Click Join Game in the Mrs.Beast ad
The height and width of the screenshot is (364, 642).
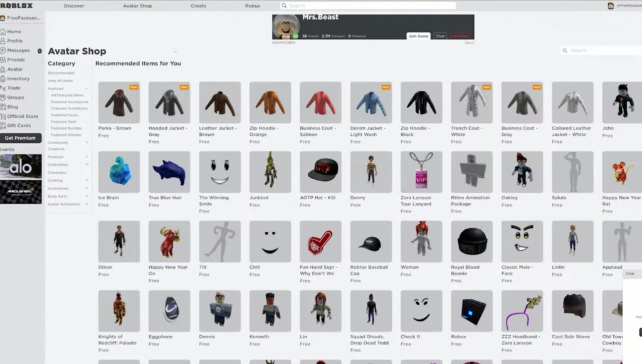(418, 36)
